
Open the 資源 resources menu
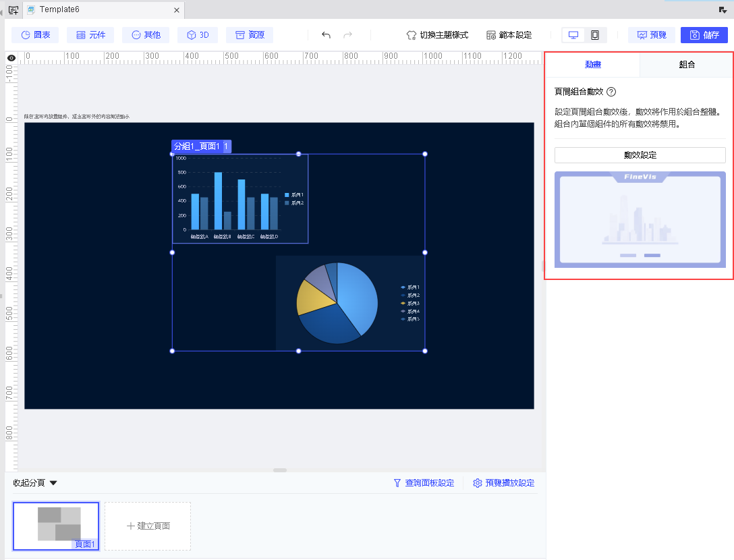(x=250, y=35)
